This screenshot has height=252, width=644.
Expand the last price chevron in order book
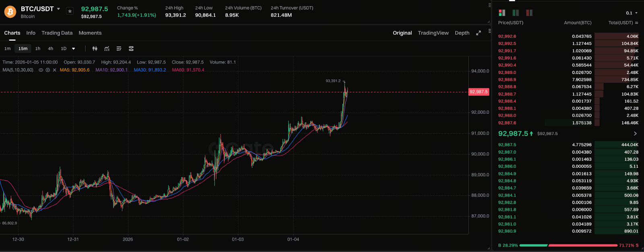[x=636, y=134]
